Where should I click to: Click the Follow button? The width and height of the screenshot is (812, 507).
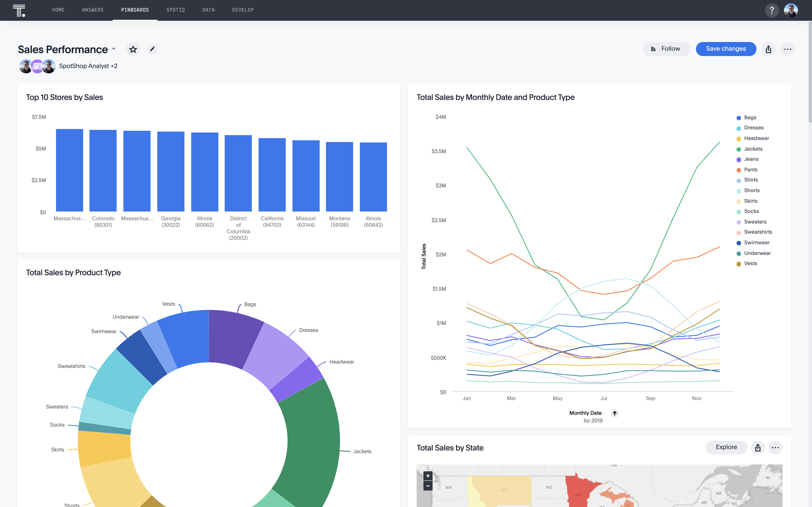[x=666, y=49]
